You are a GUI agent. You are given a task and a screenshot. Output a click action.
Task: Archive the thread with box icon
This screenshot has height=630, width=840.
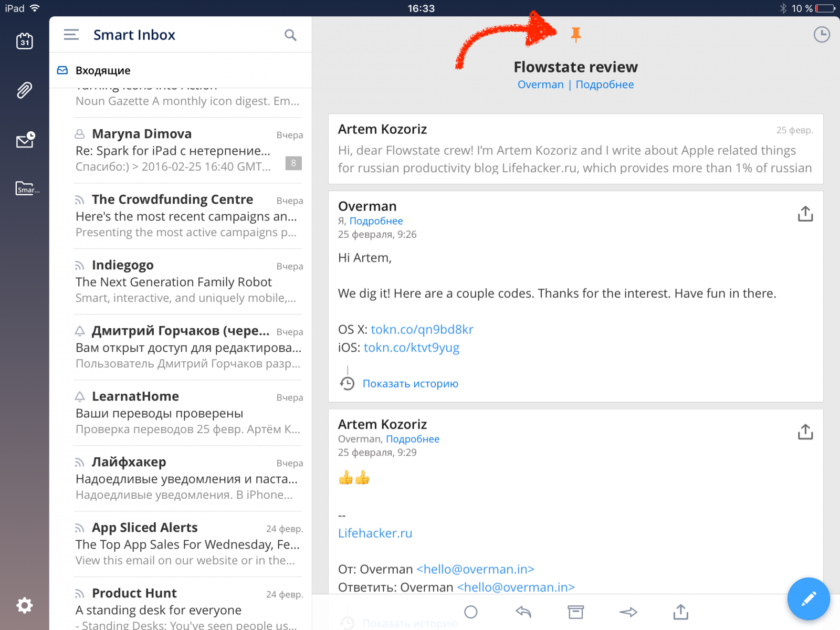click(576, 612)
